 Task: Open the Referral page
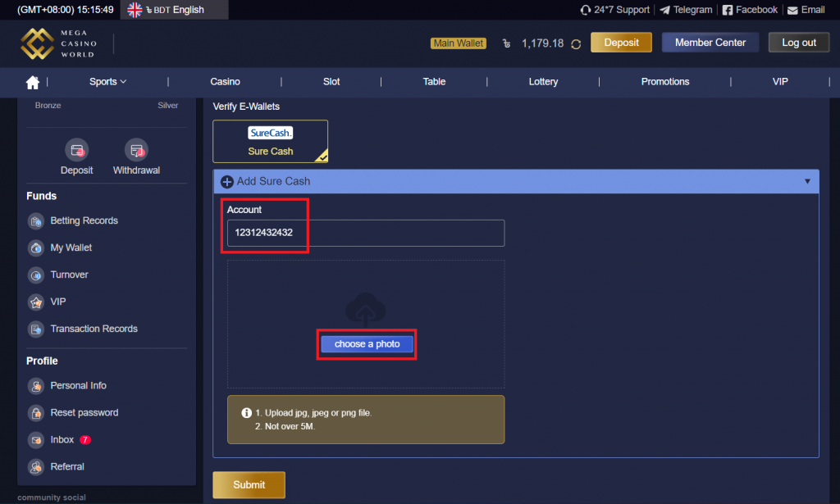67,466
